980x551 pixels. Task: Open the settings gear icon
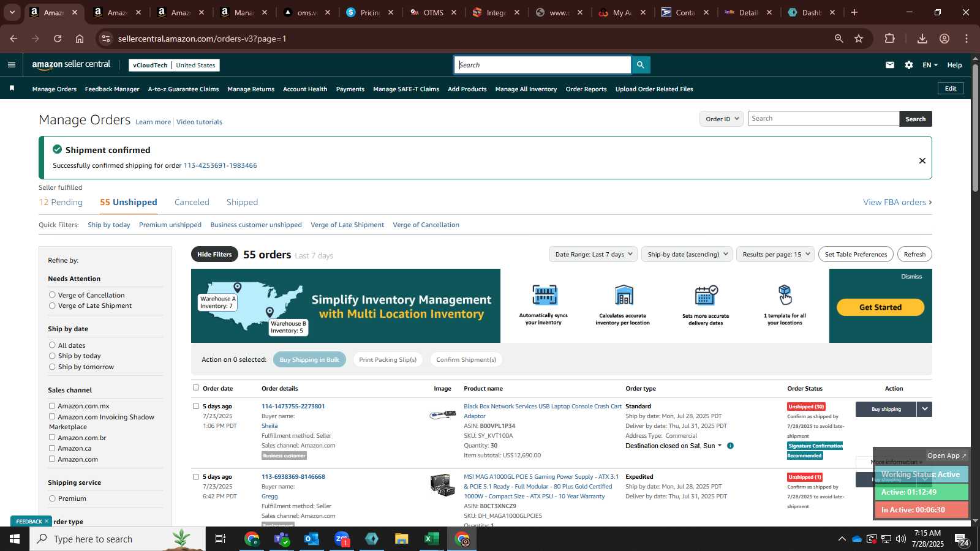[909, 65]
